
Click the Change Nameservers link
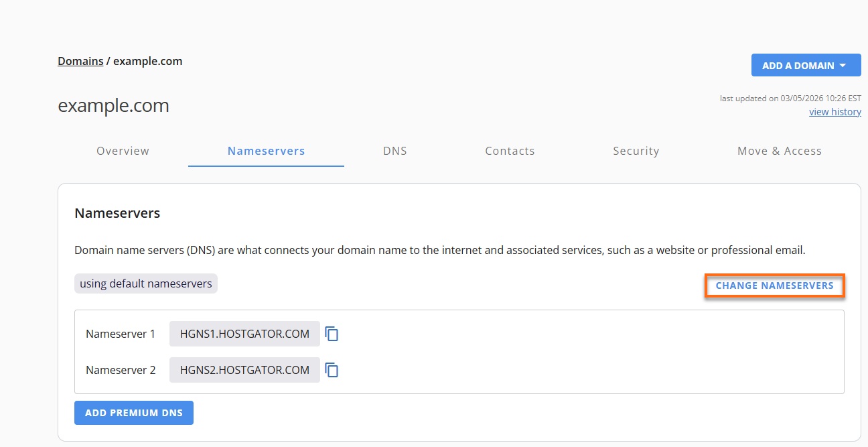(775, 285)
